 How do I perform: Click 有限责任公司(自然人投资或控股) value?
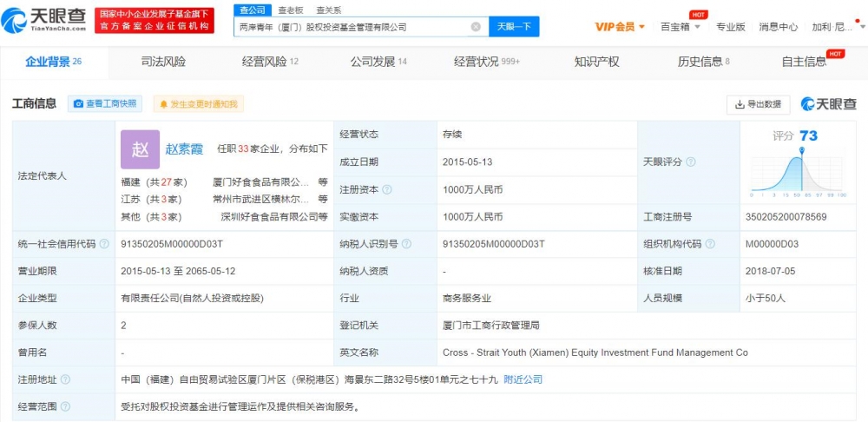(193, 298)
